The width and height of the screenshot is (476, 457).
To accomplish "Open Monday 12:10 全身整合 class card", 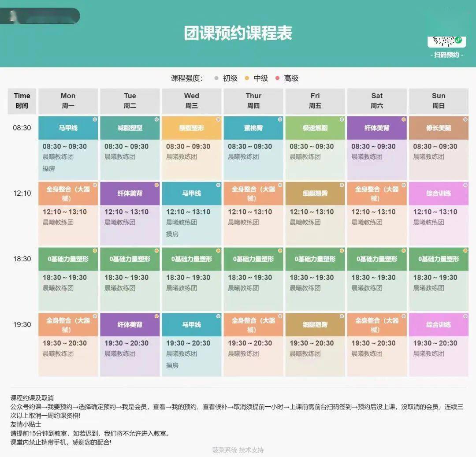I will tap(68, 214).
